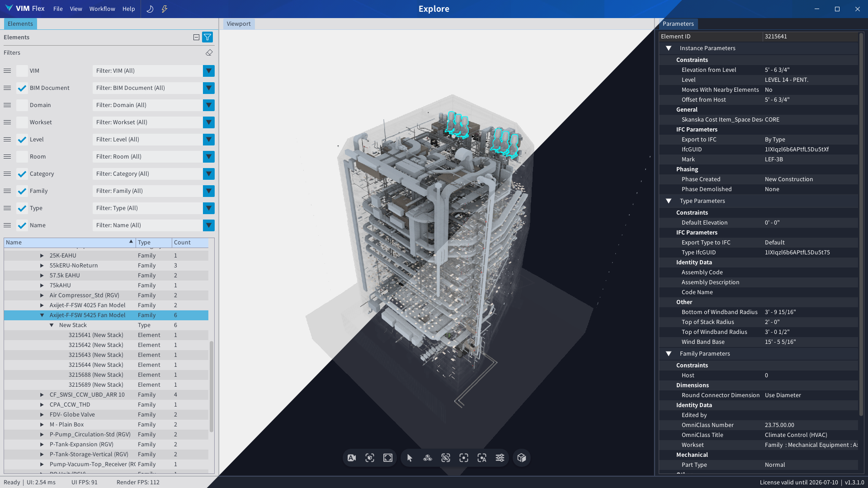Uncheck the BIM Document checkbox
The image size is (868, 488).
[x=22, y=88]
